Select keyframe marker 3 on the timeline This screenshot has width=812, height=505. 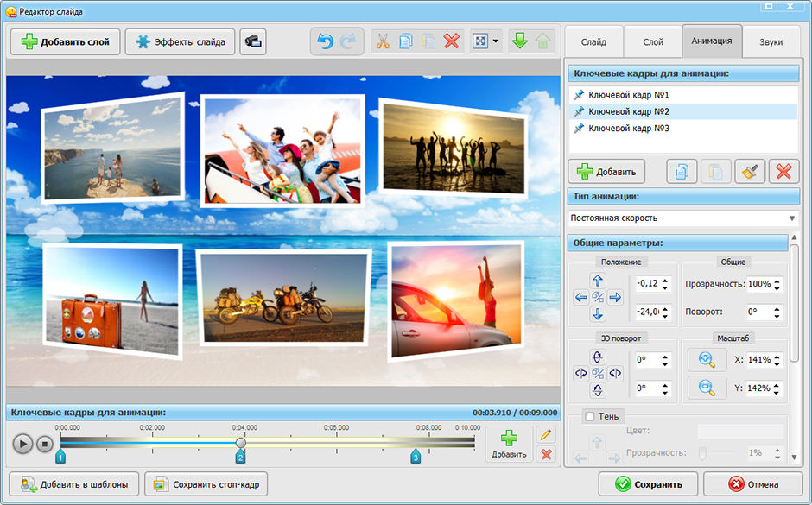(x=416, y=457)
